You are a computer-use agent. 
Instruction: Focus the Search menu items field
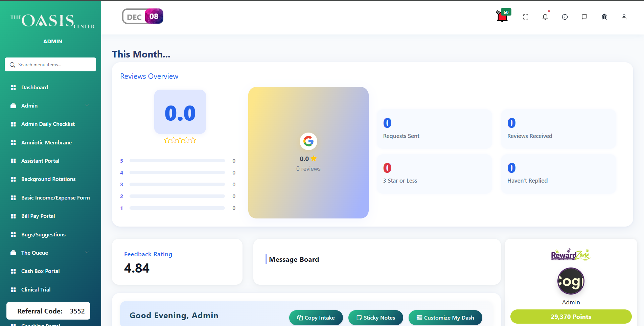54,65
